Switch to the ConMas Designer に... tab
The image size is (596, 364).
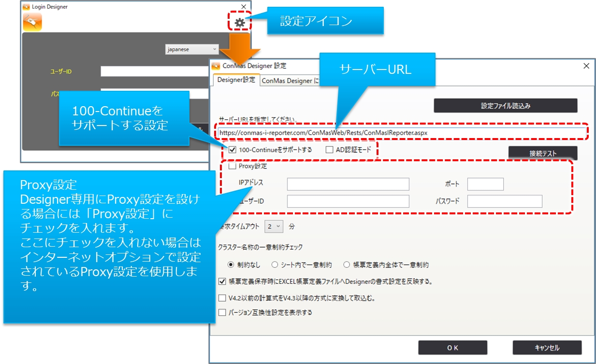290,81
